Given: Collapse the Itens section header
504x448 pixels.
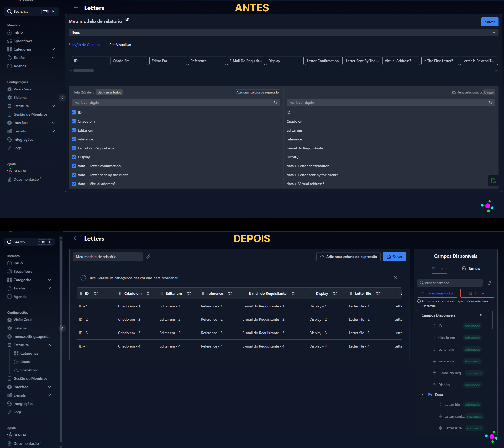Looking at the screenshot, I should click(x=494, y=32).
